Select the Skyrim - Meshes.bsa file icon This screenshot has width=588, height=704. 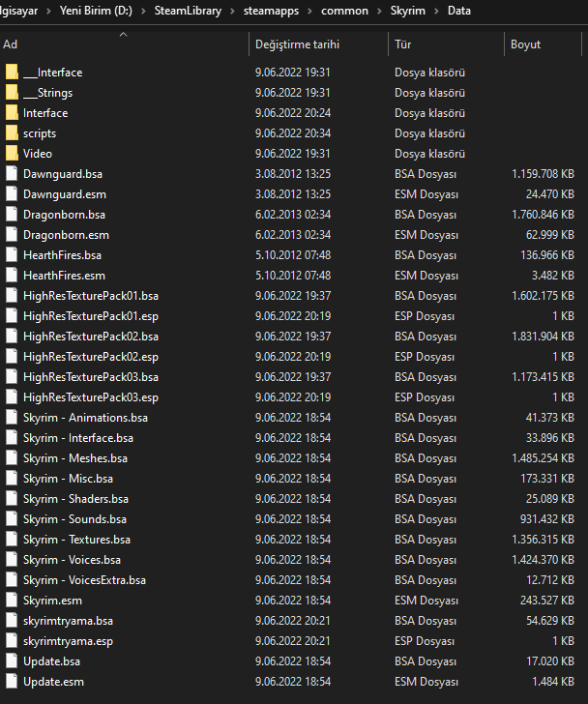(12, 458)
